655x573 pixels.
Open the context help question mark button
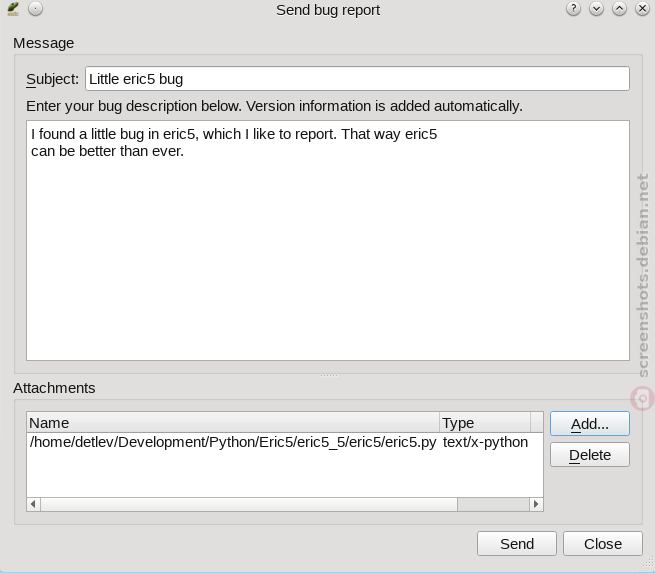(573, 9)
